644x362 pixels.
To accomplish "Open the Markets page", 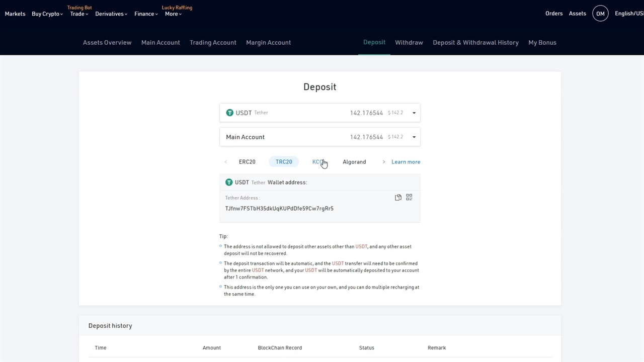I will (x=15, y=14).
